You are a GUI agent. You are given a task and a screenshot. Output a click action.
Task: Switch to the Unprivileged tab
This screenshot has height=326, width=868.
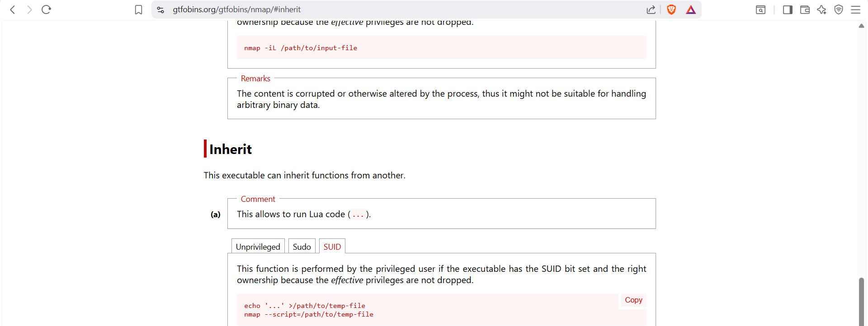click(x=258, y=247)
